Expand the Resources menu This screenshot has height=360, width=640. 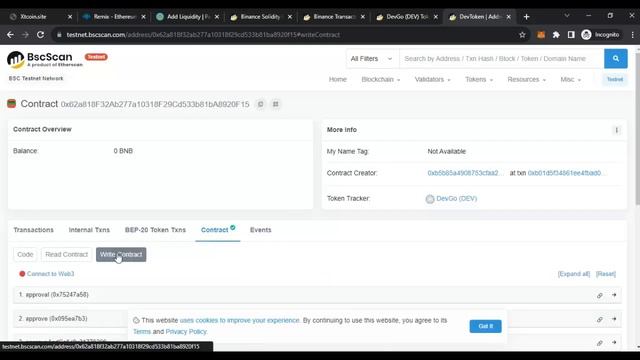pos(527,80)
